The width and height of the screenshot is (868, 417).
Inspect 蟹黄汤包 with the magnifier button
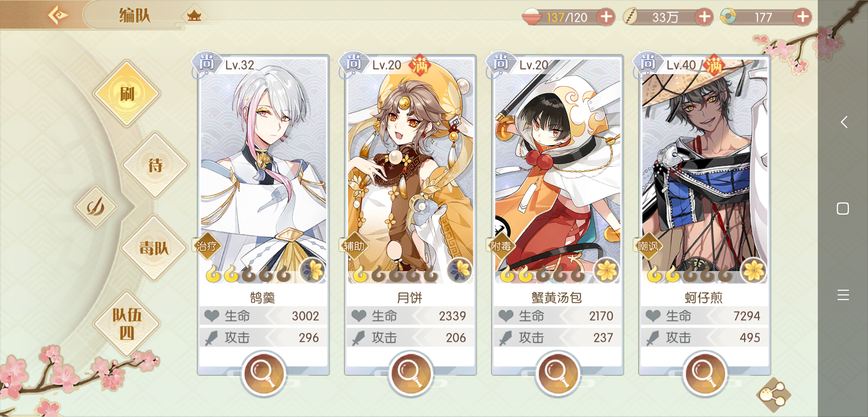tap(558, 373)
